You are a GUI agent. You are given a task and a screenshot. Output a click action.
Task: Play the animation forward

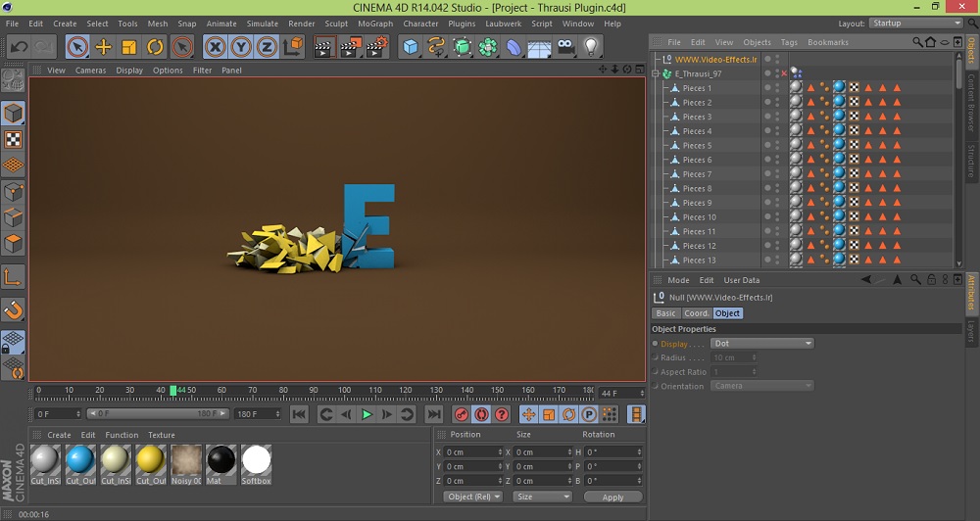coord(367,414)
